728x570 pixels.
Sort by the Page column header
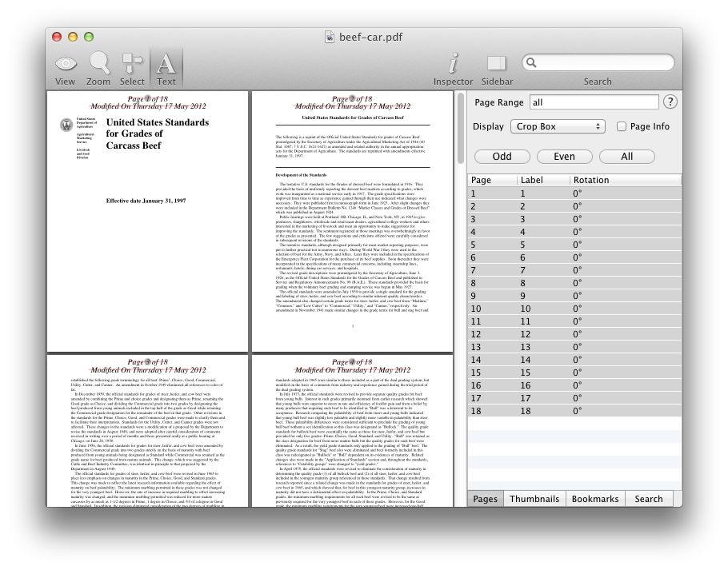[x=492, y=180]
